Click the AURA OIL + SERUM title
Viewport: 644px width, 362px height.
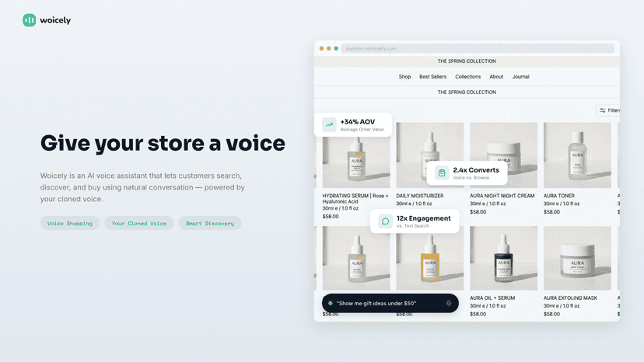pos(492,298)
